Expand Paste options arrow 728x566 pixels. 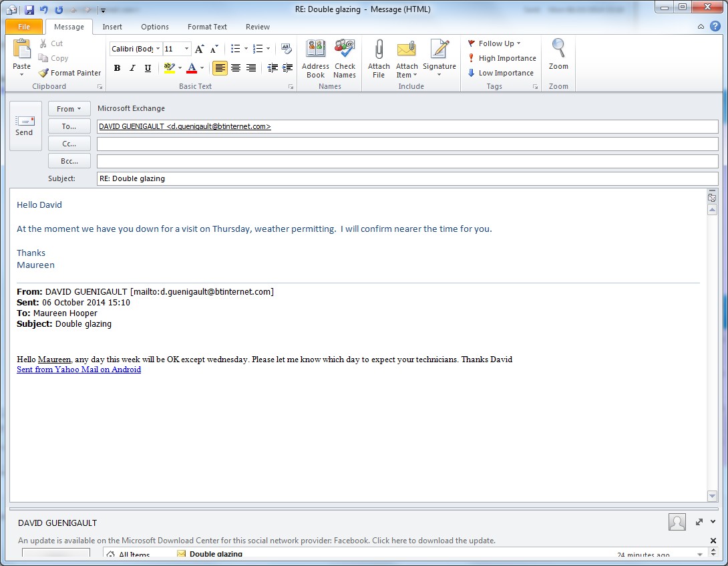click(22, 74)
